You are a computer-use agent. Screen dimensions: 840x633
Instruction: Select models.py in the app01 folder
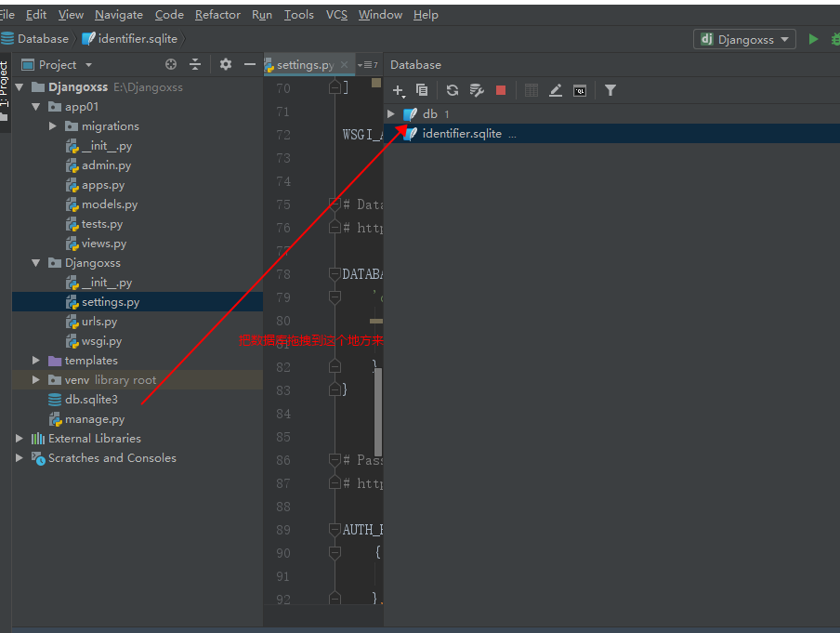click(x=109, y=204)
